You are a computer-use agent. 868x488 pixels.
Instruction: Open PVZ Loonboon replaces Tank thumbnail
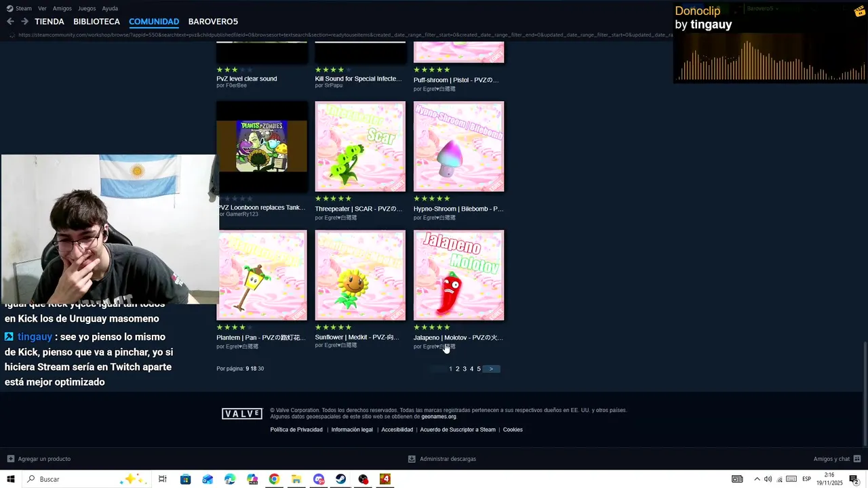click(x=263, y=146)
